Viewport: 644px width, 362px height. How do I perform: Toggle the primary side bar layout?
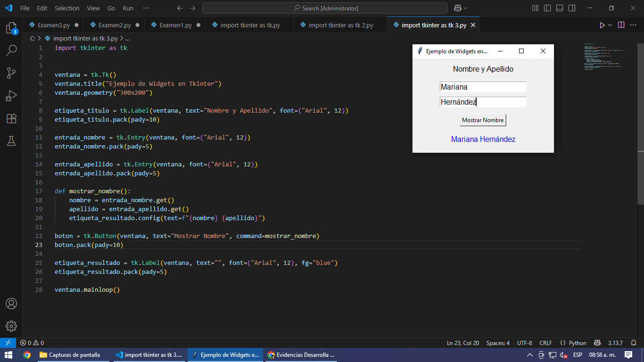coord(547,8)
